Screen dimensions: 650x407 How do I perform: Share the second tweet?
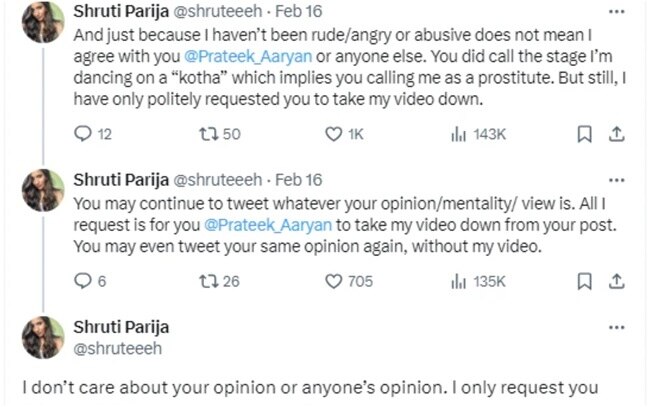[x=617, y=282]
